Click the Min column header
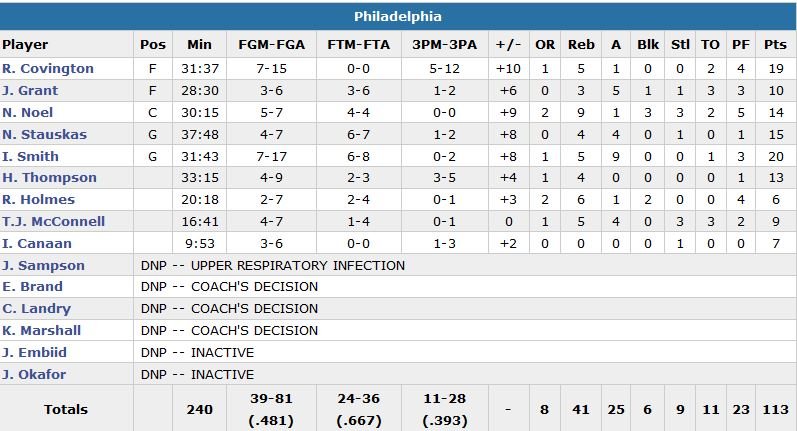Image resolution: width=797 pixels, height=431 pixels. (x=200, y=45)
